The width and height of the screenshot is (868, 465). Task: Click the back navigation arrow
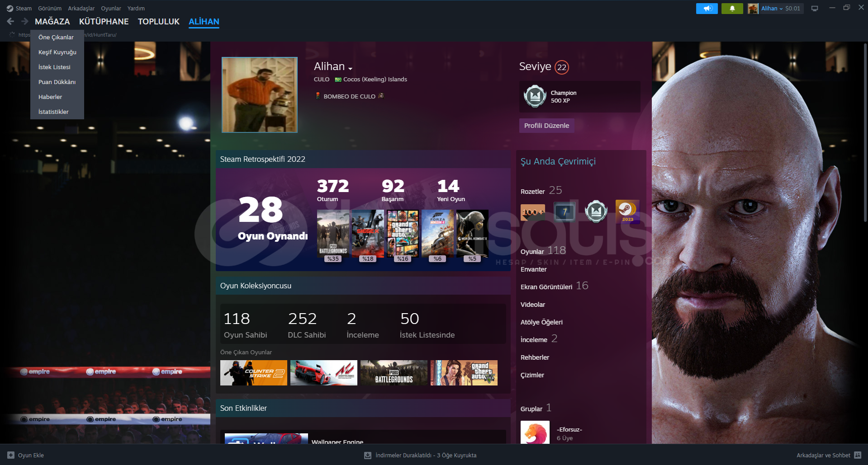(10, 21)
